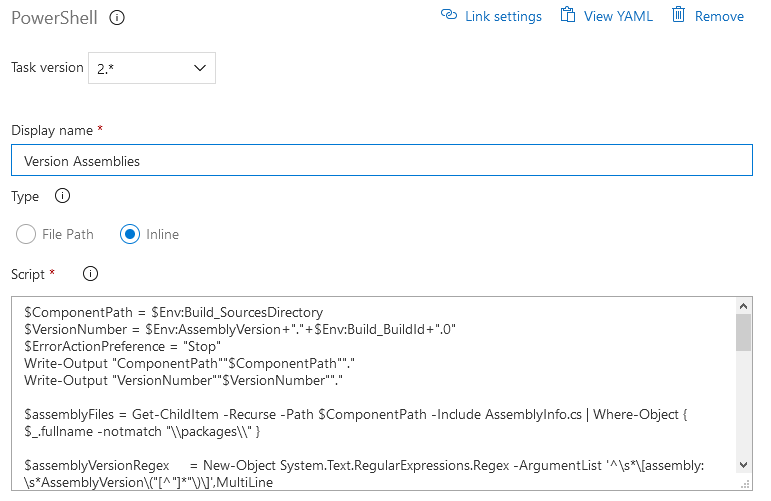Click the script scrollbar up arrow
The width and height of the screenshot is (771, 501).
click(743, 306)
